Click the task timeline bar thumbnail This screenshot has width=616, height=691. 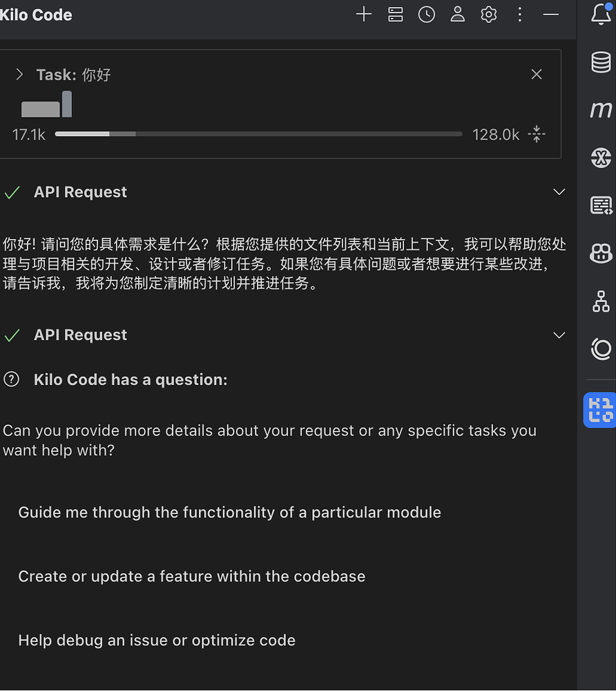tap(46, 104)
